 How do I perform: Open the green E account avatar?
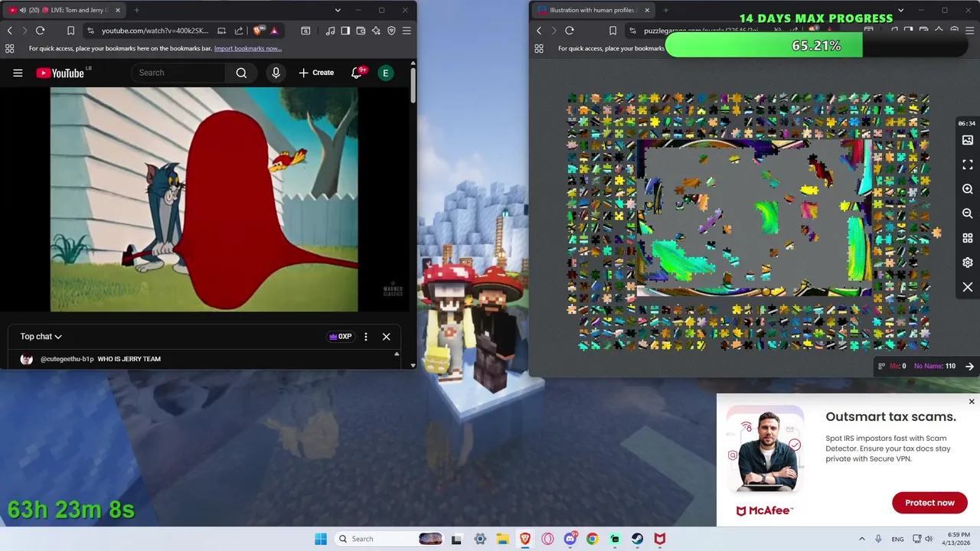[x=386, y=73]
